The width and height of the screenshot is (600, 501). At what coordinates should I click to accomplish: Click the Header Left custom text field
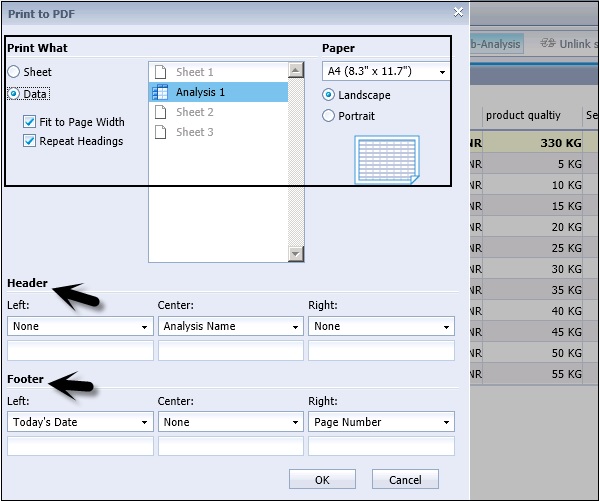[80, 350]
